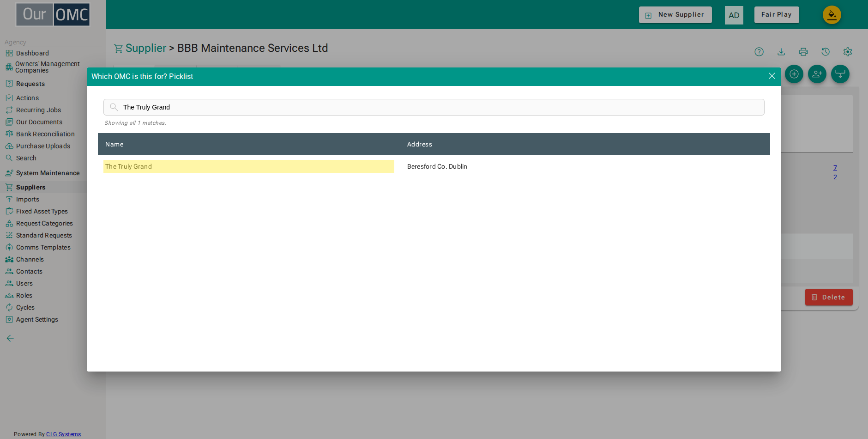This screenshot has height=439, width=868.
Task: Open the AD user avatar
Action: coord(734,15)
